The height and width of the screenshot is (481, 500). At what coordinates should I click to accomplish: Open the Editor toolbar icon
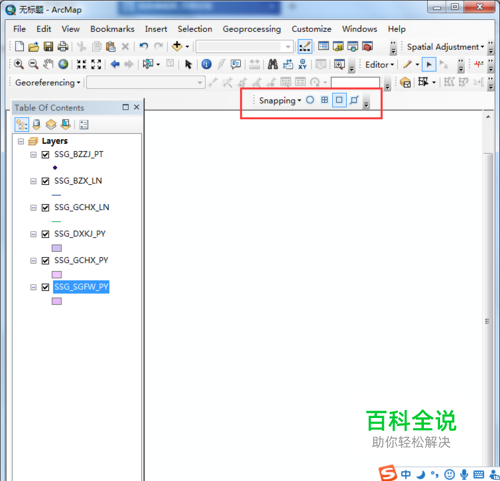(x=305, y=47)
